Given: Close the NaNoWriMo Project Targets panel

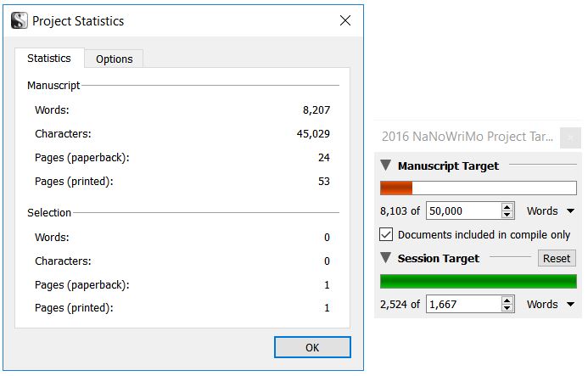Looking at the screenshot, I should click(x=570, y=137).
